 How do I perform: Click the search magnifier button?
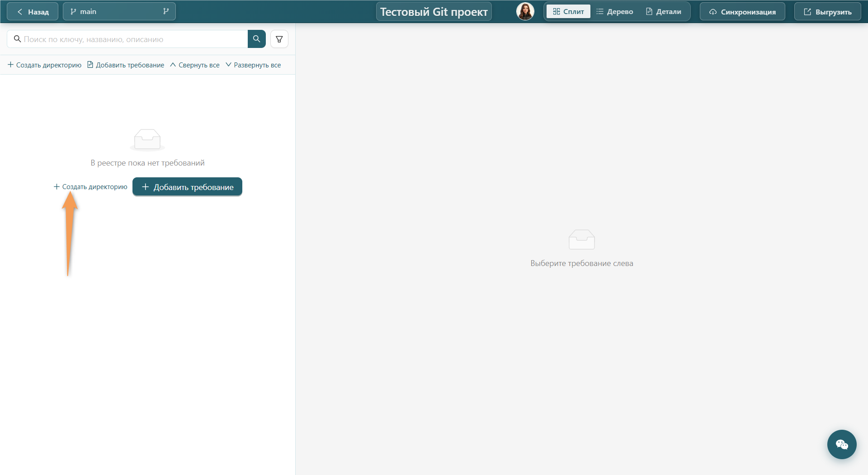(x=256, y=39)
